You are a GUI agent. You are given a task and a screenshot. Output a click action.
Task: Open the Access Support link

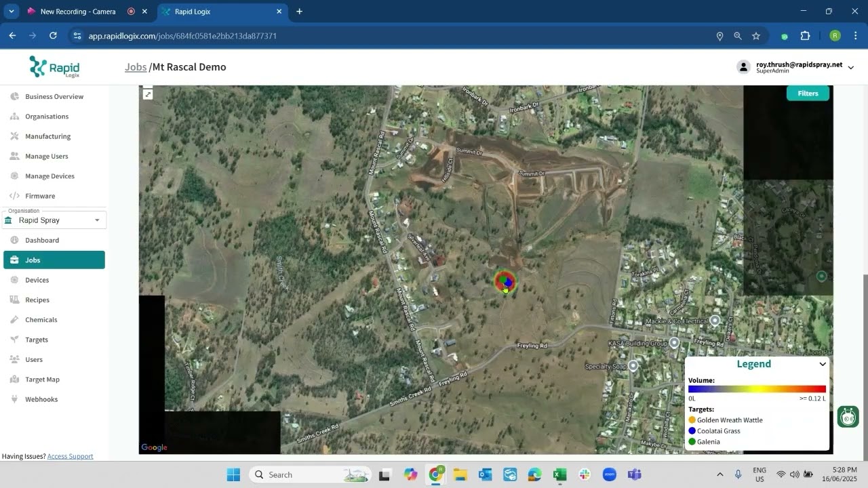tap(70, 456)
